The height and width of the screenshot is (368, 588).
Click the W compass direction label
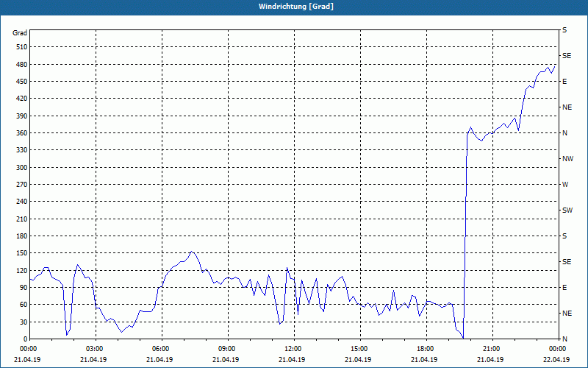565,185
